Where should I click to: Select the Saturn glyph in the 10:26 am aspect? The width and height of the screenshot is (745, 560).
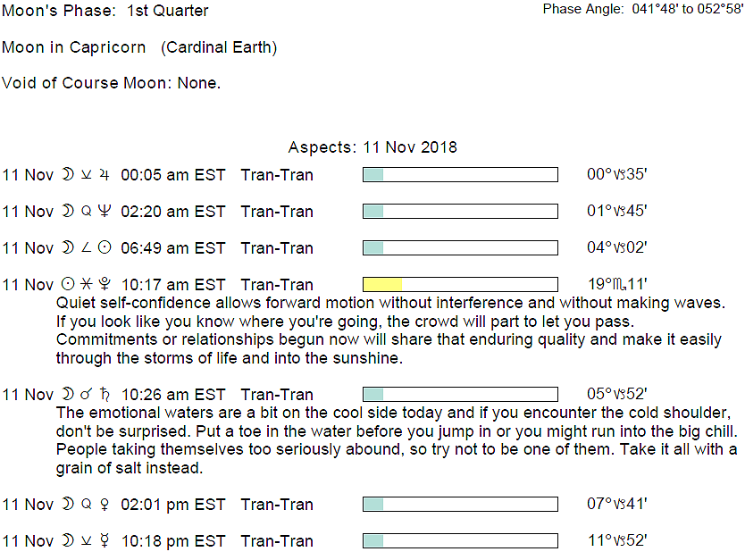(105, 395)
